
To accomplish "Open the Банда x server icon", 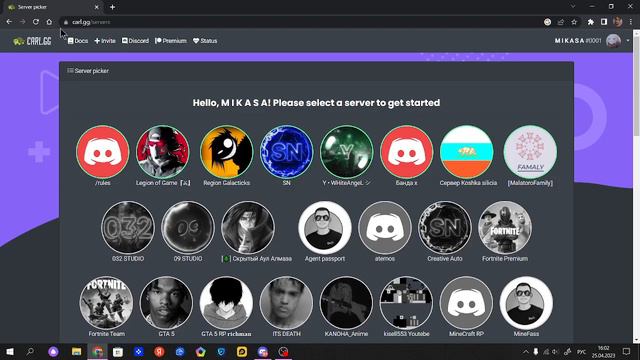I will point(407,152).
